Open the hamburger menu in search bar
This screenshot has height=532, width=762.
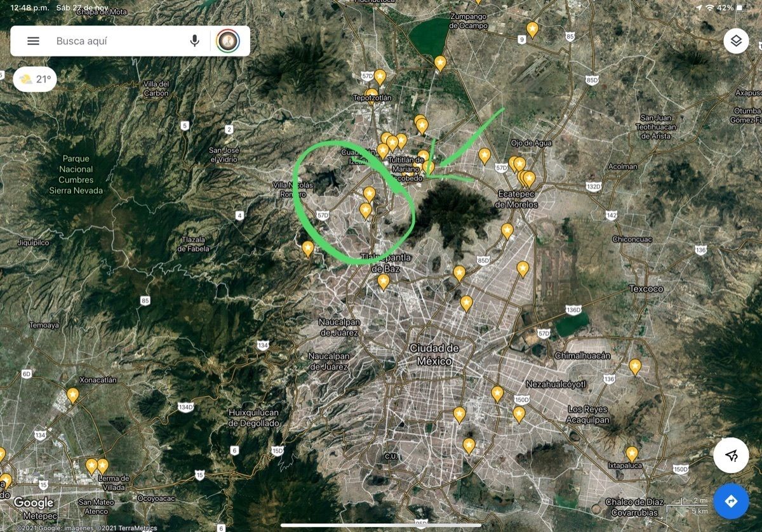pyautogui.click(x=33, y=41)
